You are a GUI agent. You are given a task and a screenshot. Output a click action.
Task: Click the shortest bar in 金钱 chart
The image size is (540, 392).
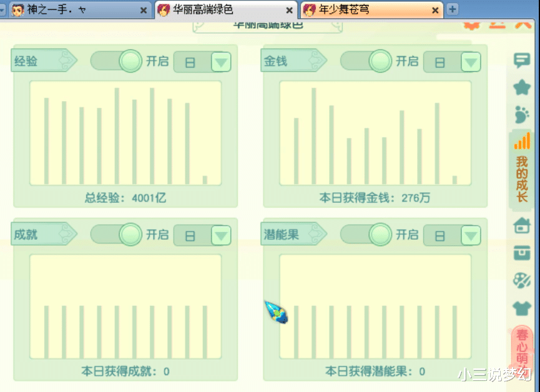click(x=454, y=180)
